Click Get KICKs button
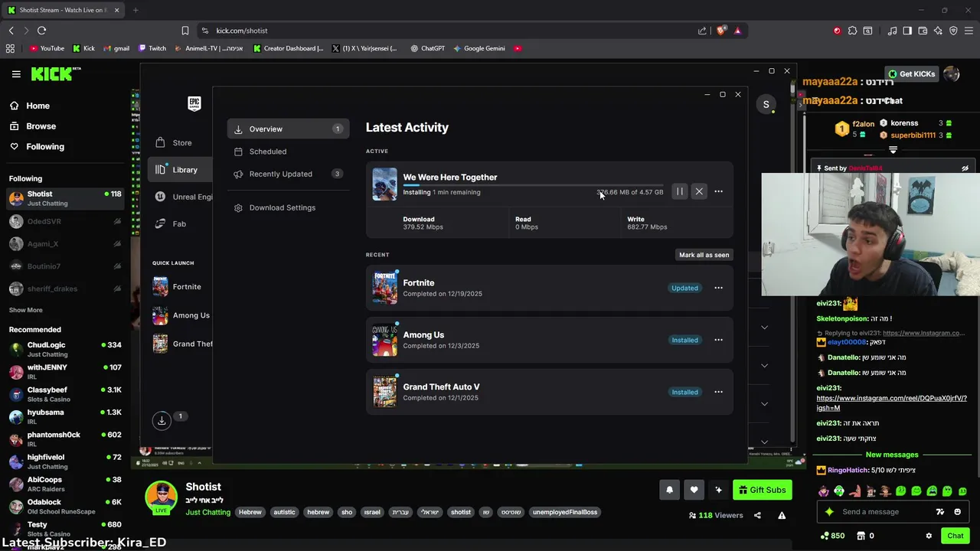Image resolution: width=980 pixels, height=551 pixels. coord(911,74)
